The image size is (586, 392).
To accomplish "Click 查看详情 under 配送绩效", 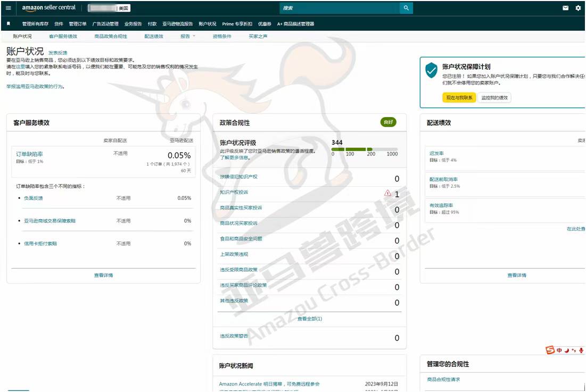I will pyautogui.click(x=517, y=275).
